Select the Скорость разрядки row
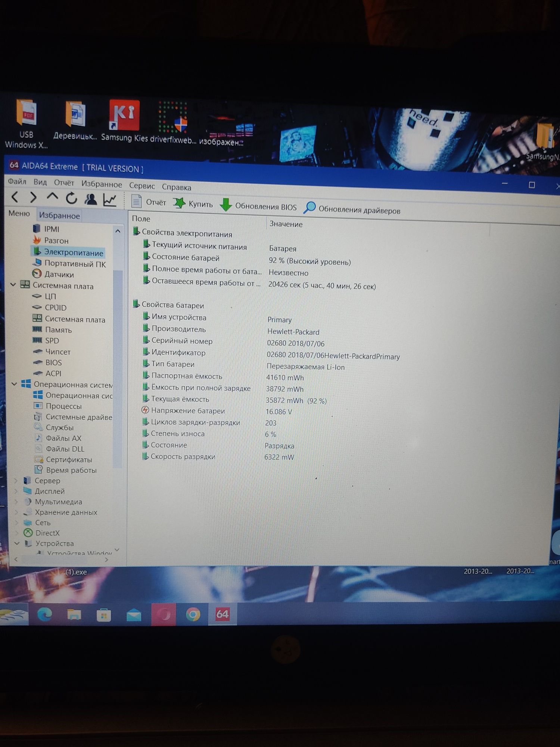This screenshot has width=560, height=747. click(x=218, y=456)
